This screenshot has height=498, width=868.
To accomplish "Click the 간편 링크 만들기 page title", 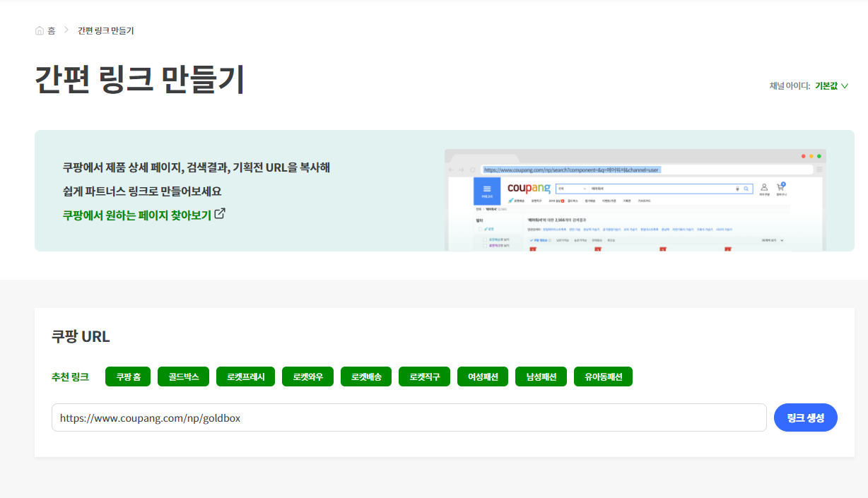I will [140, 80].
